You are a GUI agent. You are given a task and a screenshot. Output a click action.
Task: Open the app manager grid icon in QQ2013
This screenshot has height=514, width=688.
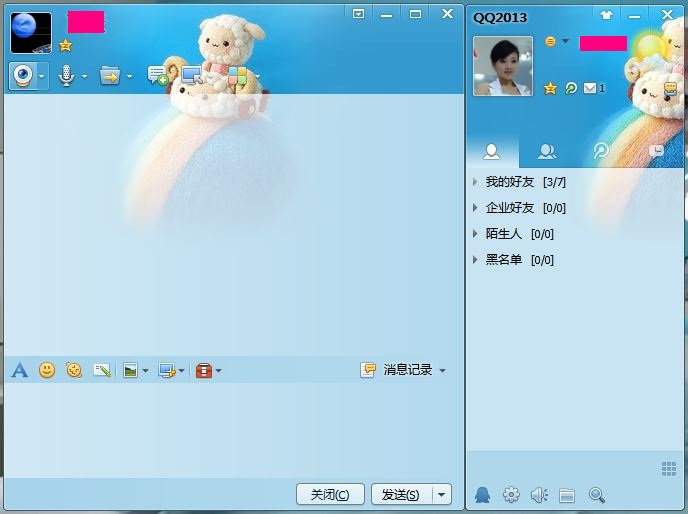(x=669, y=469)
